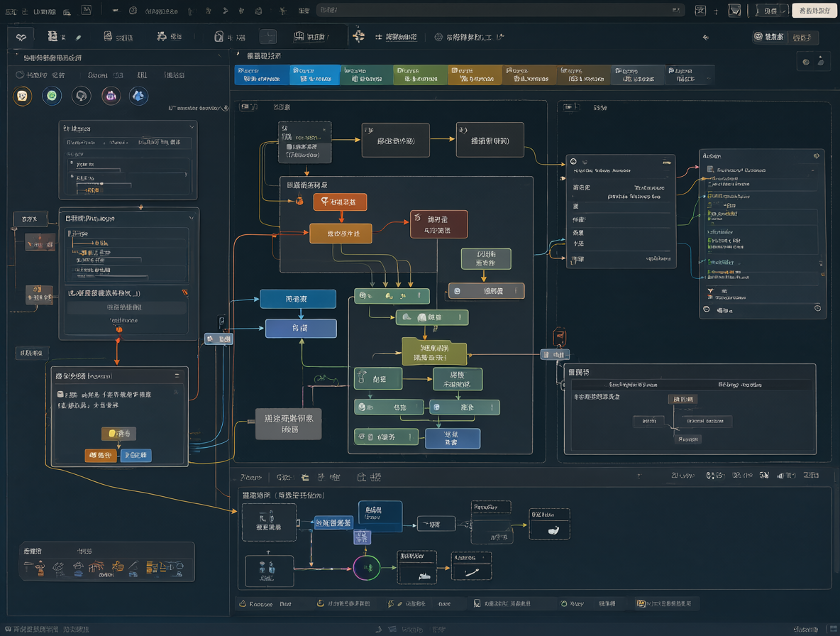Click the gradient-ringed circle node in the bottom diagram

tap(367, 568)
